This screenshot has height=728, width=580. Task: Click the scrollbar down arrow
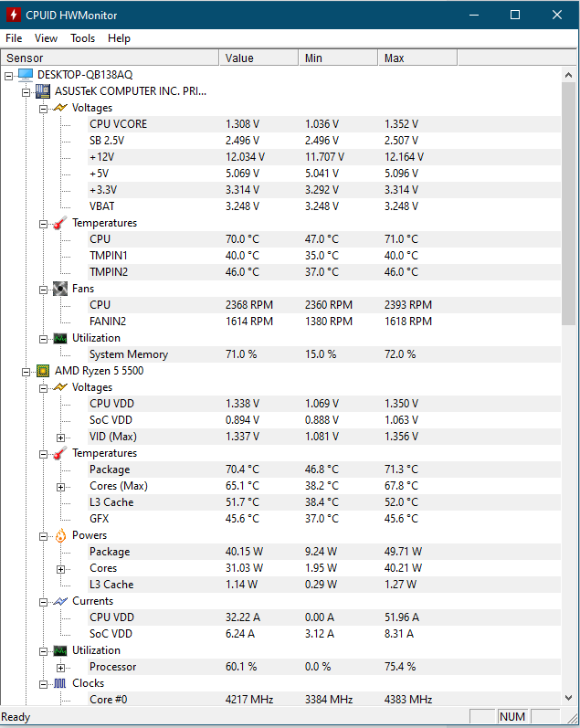[x=568, y=697]
